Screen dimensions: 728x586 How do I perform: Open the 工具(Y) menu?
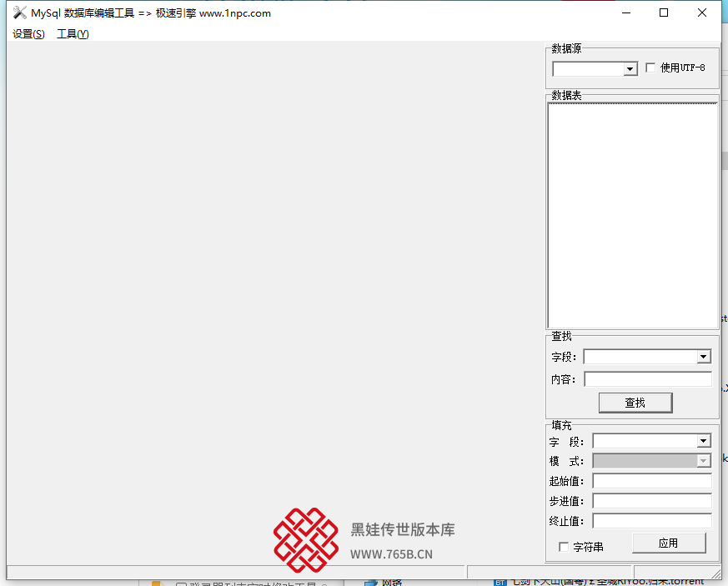click(73, 34)
